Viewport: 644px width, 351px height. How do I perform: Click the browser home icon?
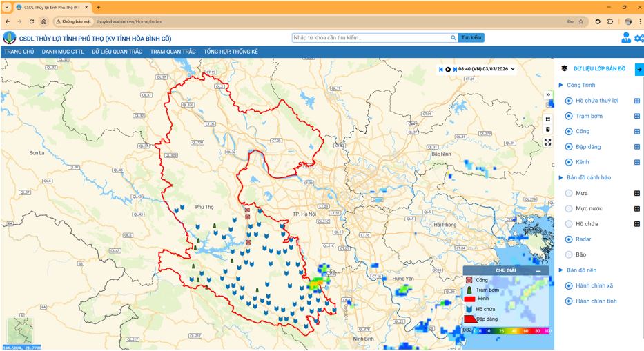(x=44, y=21)
